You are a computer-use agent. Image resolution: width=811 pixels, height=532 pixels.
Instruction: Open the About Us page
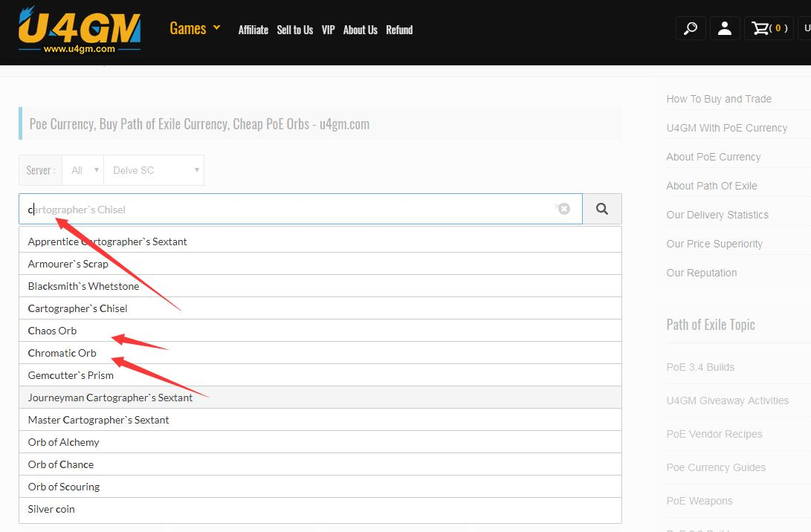pos(360,30)
